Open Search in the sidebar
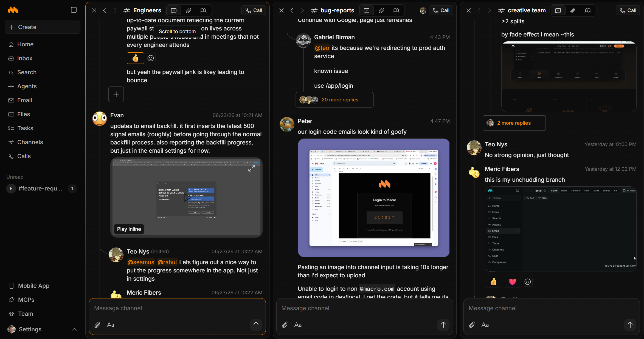 pos(43,72)
